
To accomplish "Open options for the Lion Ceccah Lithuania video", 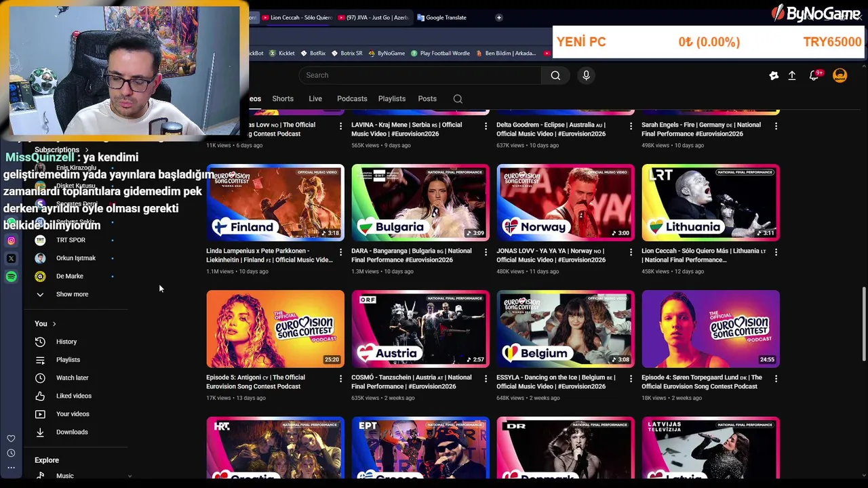I will (x=776, y=252).
